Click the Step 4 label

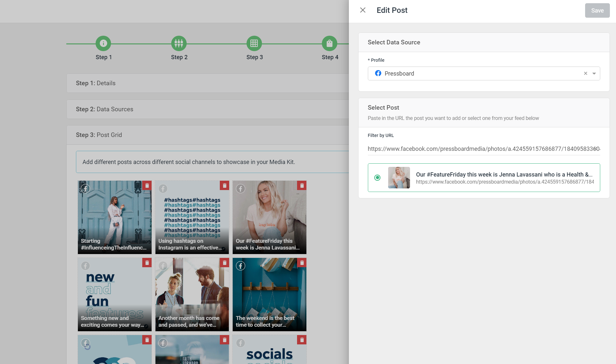pyautogui.click(x=330, y=57)
